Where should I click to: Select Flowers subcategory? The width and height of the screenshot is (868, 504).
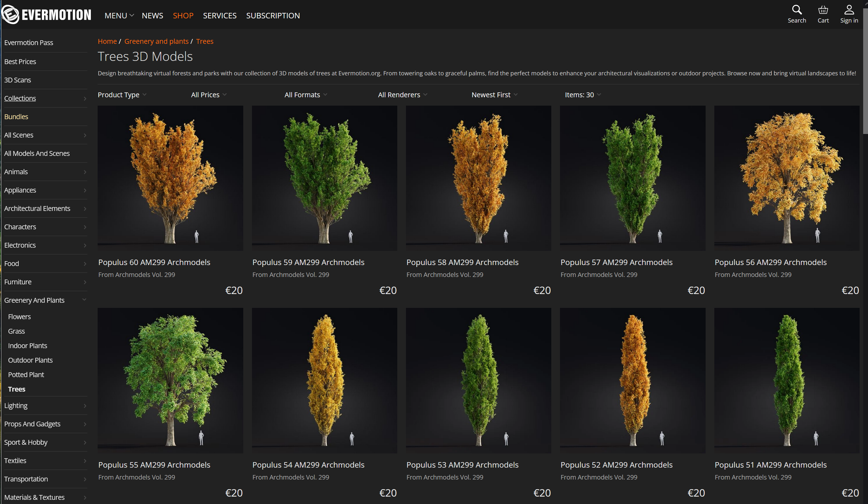pos(19,317)
